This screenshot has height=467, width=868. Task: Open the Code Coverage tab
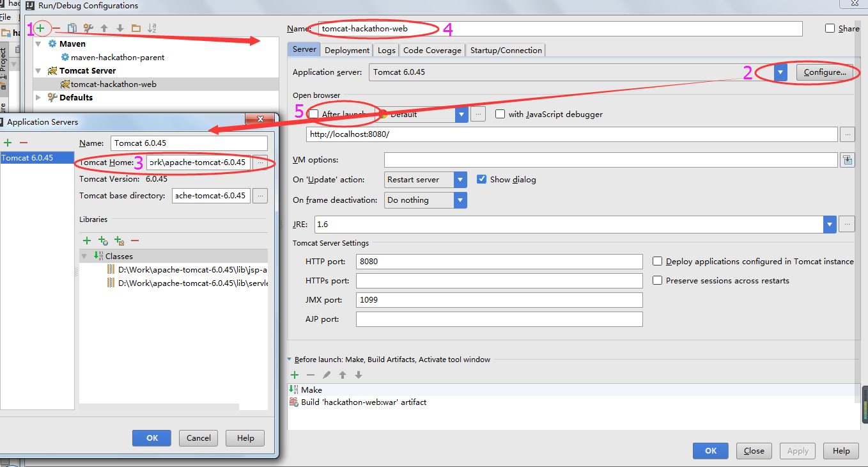432,50
